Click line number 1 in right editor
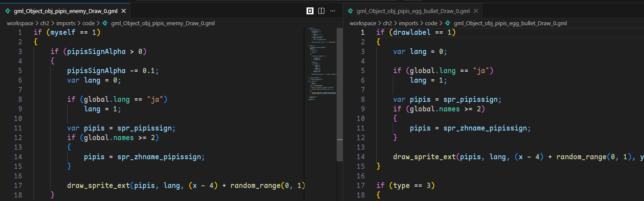This screenshot has width=644, height=201. click(363, 33)
